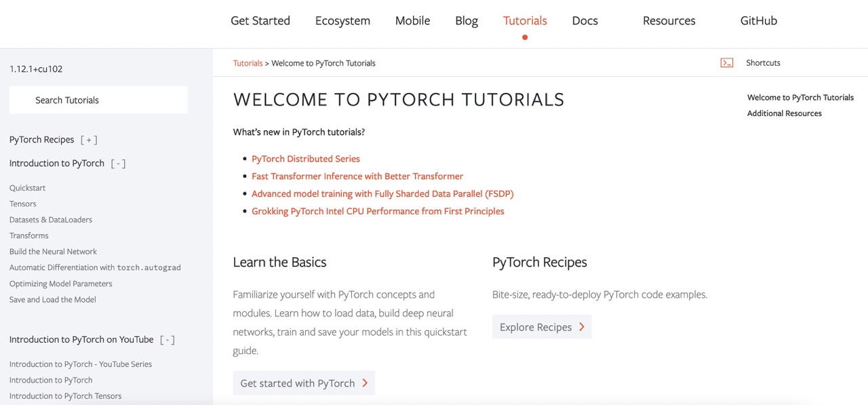868x405 pixels.
Task: Jump to Welcome to PyTorch Tutorials shortcut
Action: click(800, 98)
